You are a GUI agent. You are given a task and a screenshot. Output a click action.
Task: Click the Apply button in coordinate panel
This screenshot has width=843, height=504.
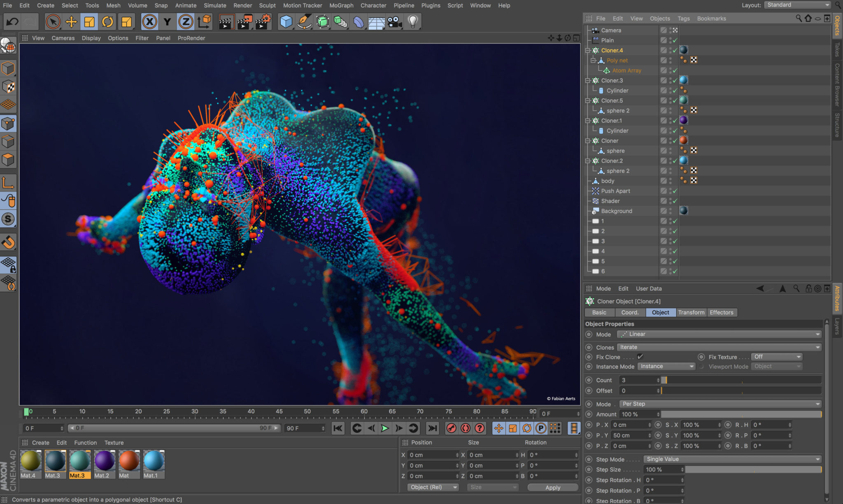(x=552, y=487)
